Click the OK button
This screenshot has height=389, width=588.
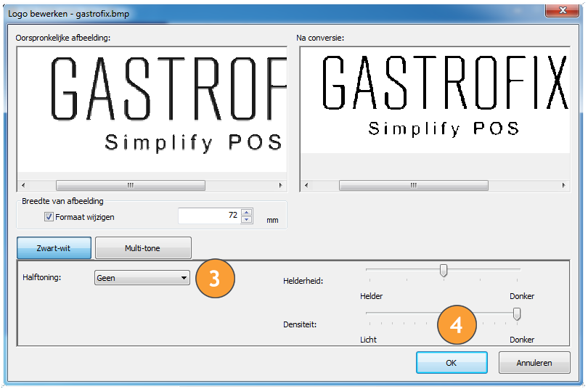451,363
